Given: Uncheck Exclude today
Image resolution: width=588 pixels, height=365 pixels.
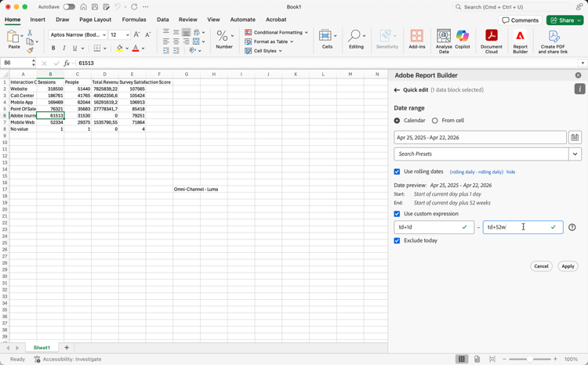Looking at the screenshot, I should point(397,240).
